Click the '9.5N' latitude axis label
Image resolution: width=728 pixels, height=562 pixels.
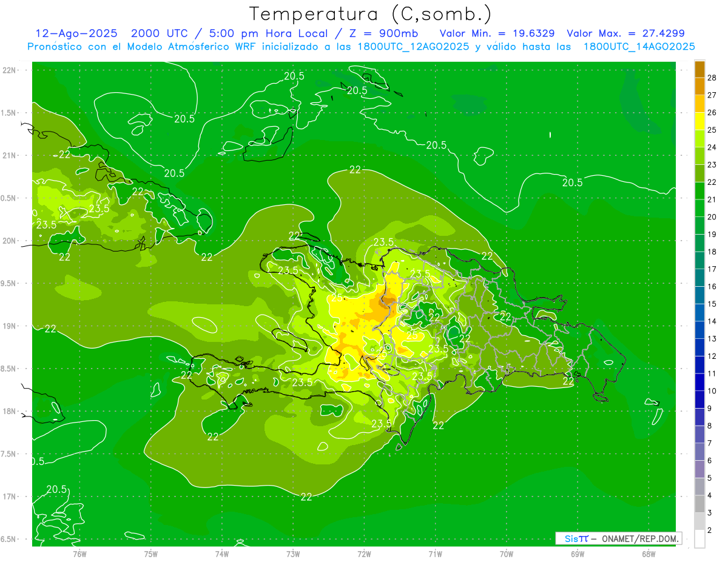point(8,283)
